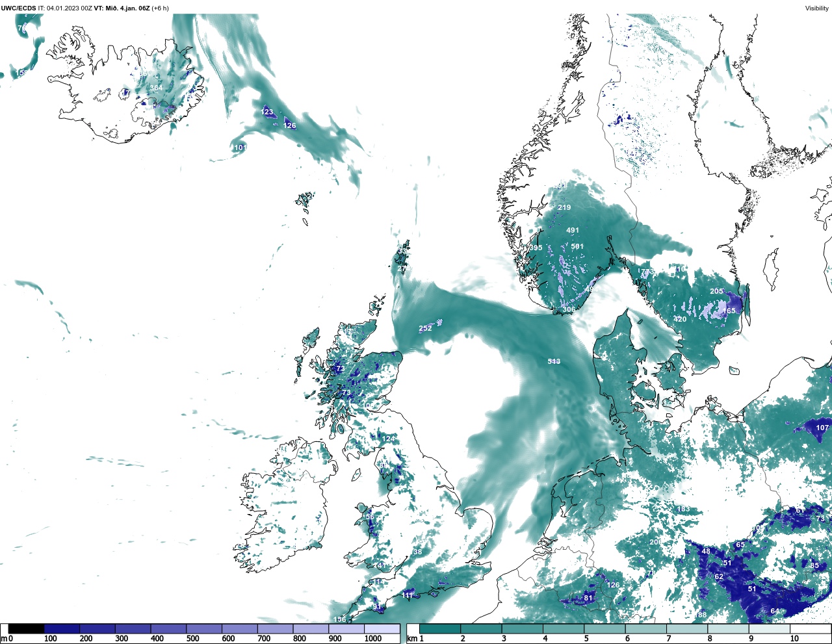The height and width of the screenshot is (644, 832).
Task: Click the value '81' over northern France
Action: [589, 598]
